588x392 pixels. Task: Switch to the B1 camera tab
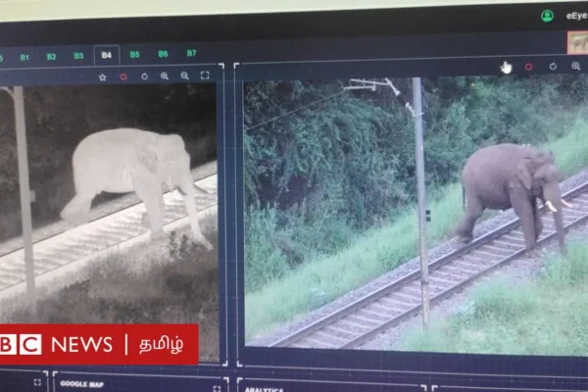coord(24,57)
